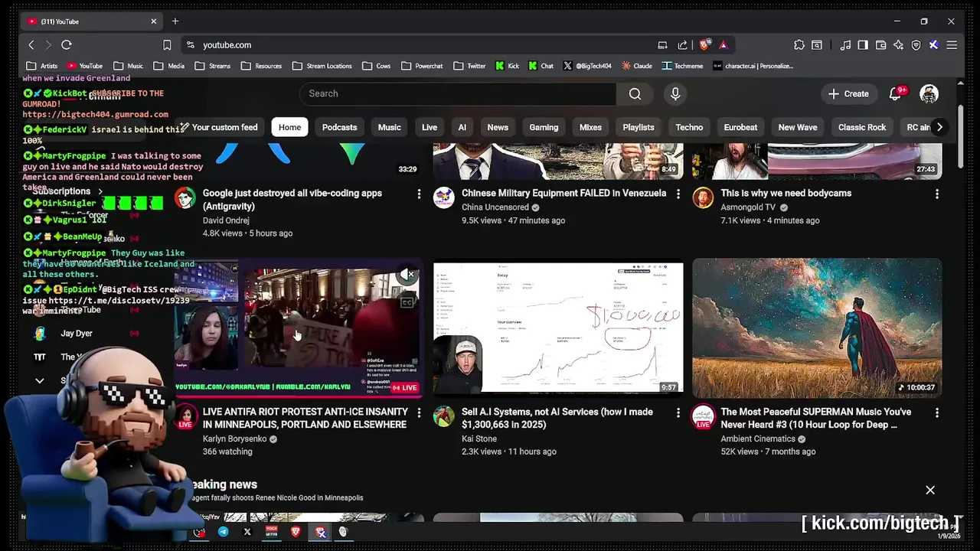
Task: Open the Voice Meter taskbar icon
Action: [271, 531]
